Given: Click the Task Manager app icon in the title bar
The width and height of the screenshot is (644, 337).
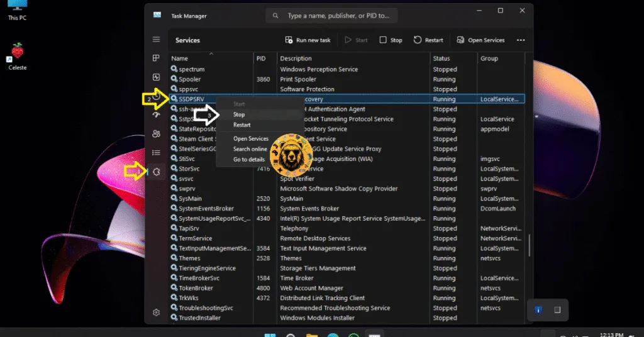Looking at the screenshot, I should (x=157, y=15).
